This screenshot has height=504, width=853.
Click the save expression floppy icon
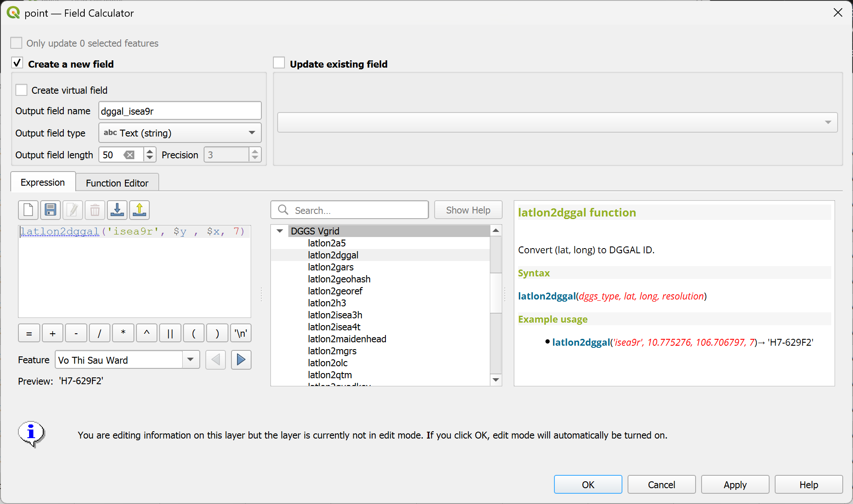coord(50,210)
